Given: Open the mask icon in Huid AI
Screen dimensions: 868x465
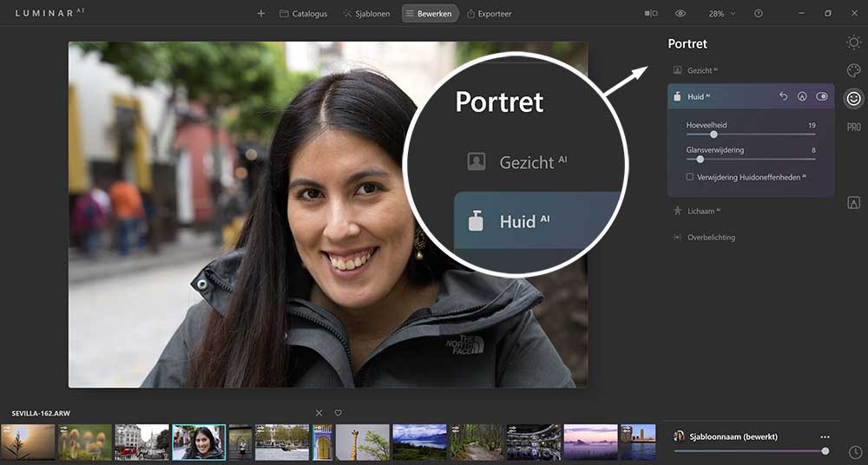Looking at the screenshot, I should point(802,96).
